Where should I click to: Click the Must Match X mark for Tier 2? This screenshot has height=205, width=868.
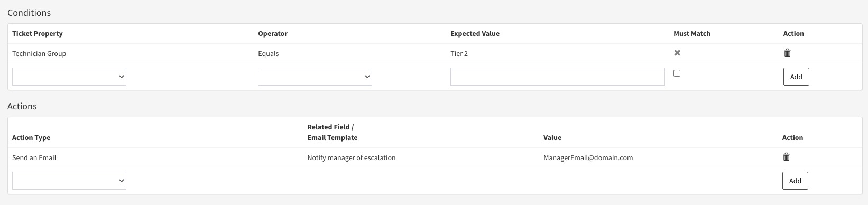click(x=677, y=53)
